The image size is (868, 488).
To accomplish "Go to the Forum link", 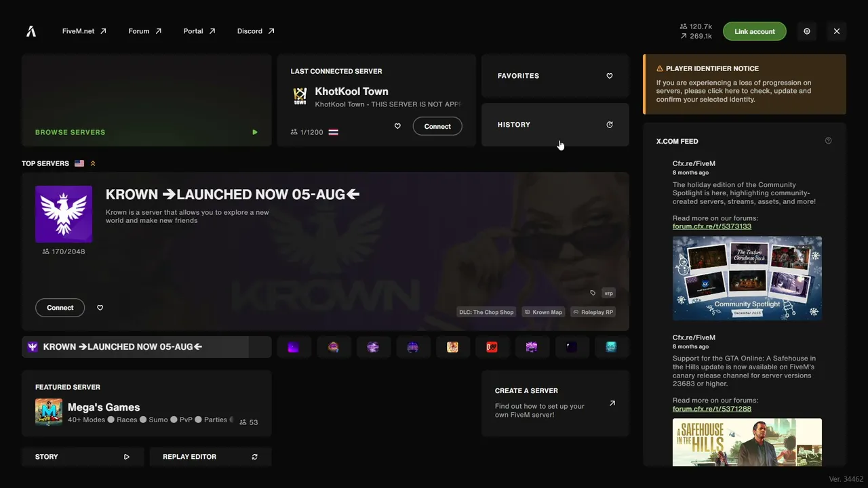I will [x=145, y=31].
